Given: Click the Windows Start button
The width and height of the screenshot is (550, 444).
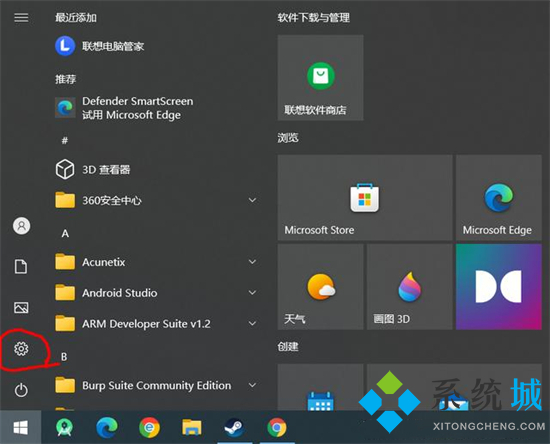Looking at the screenshot, I should [21, 428].
